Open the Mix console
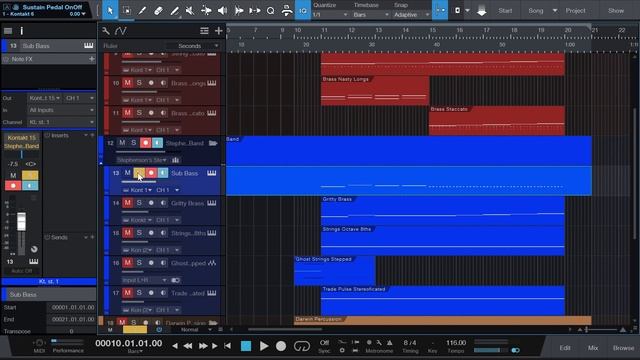Screen dimensions: 640x360 pos(593,348)
